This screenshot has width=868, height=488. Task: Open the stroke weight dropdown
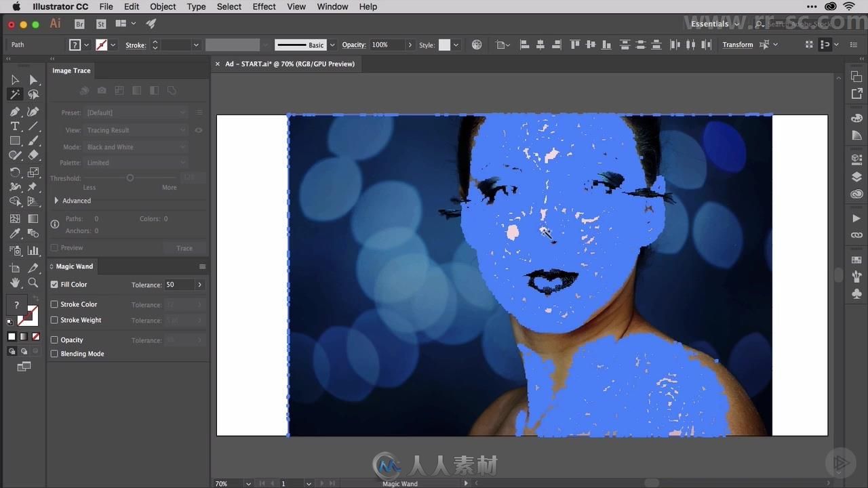[196, 45]
